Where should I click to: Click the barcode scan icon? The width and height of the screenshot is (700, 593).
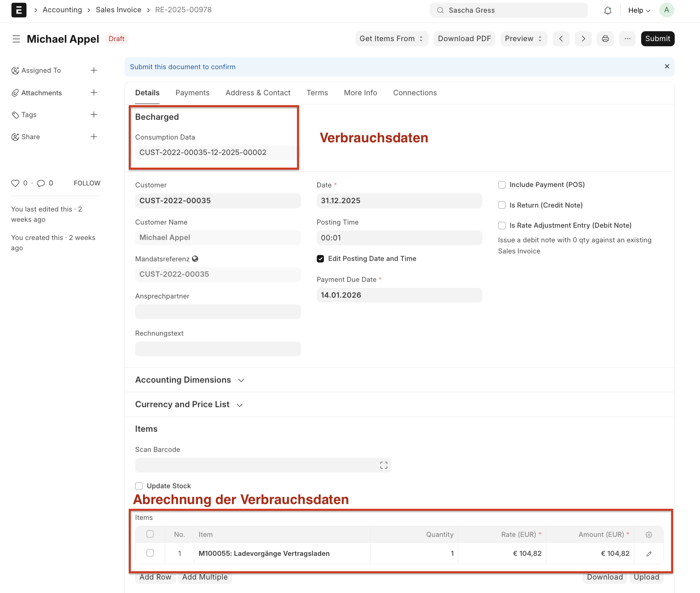click(x=384, y=465)
